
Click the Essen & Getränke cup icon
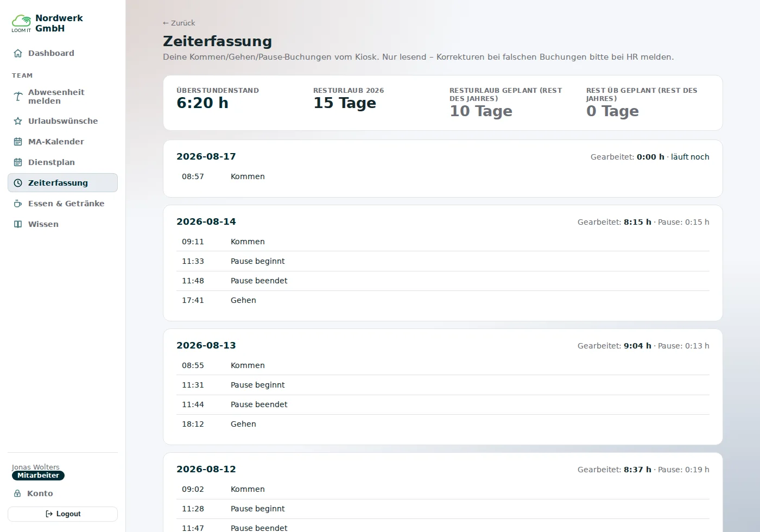(x=18, y=204)
